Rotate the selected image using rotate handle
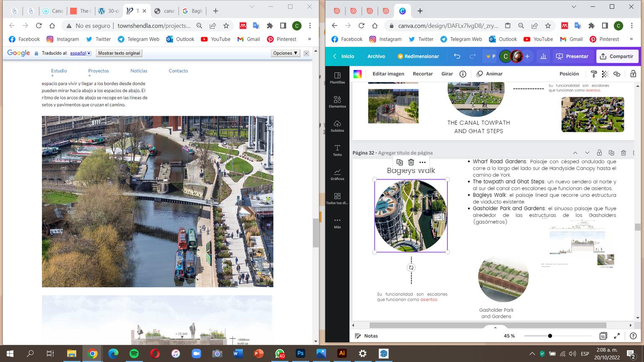This screenshot has width=644, height=362. 411,268
